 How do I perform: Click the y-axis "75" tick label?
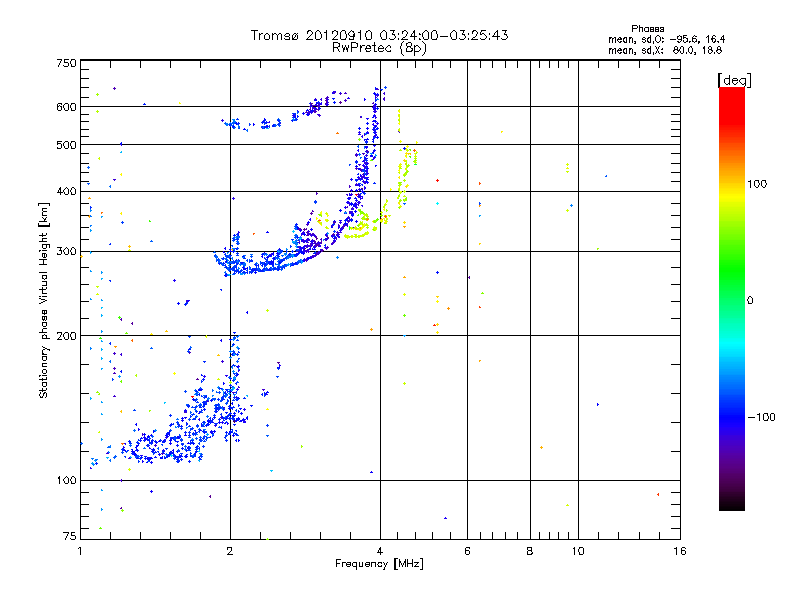70,536
